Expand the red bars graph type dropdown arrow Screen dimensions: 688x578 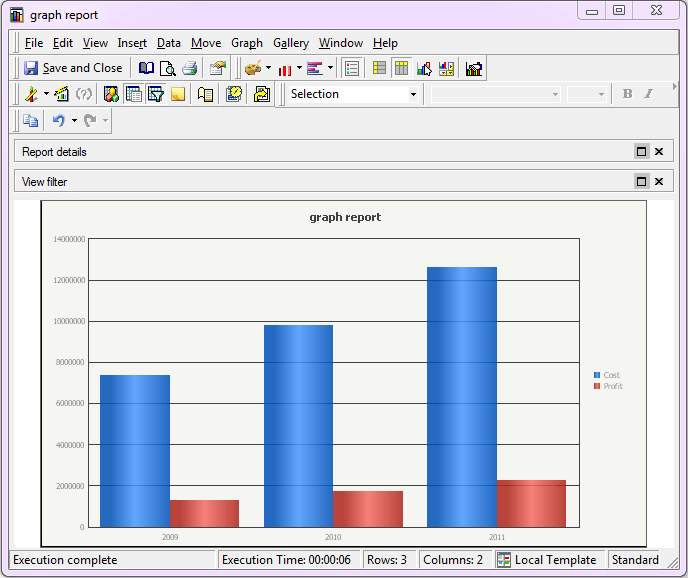point(299,68)
